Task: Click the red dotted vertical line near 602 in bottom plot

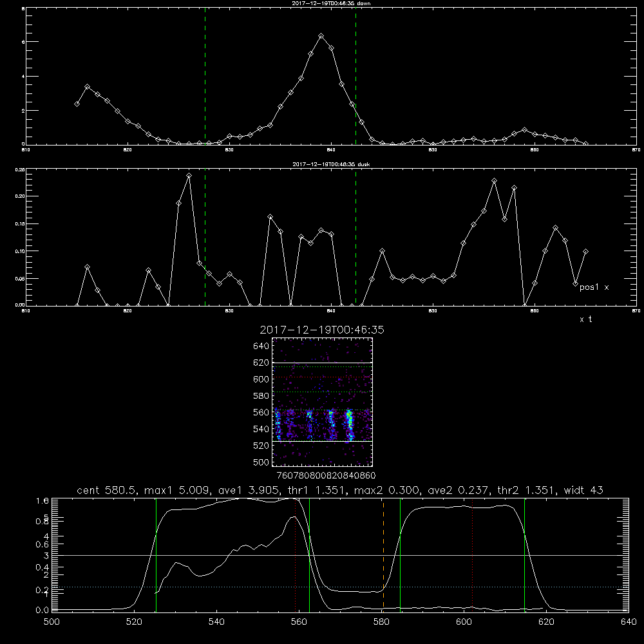Action: (x=472, y=555)
